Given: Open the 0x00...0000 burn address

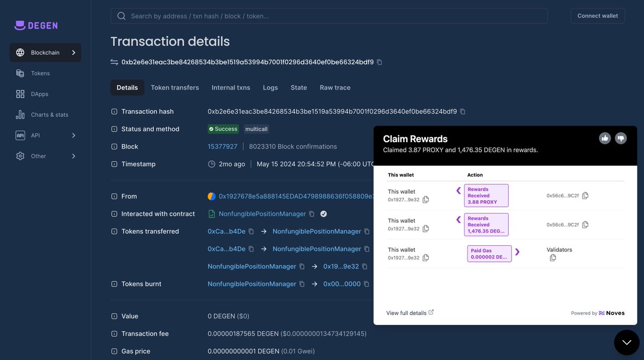Looking at the screenshot, I should [342, 284].
